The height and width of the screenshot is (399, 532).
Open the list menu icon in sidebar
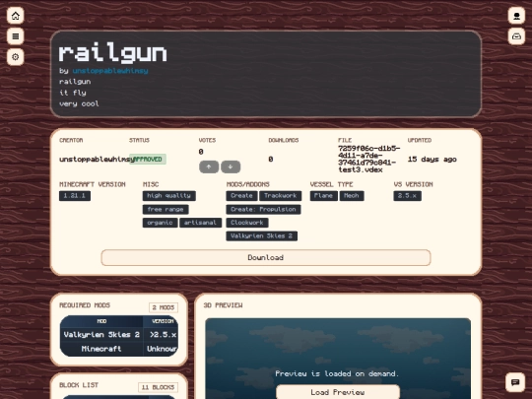click(15, 36)
